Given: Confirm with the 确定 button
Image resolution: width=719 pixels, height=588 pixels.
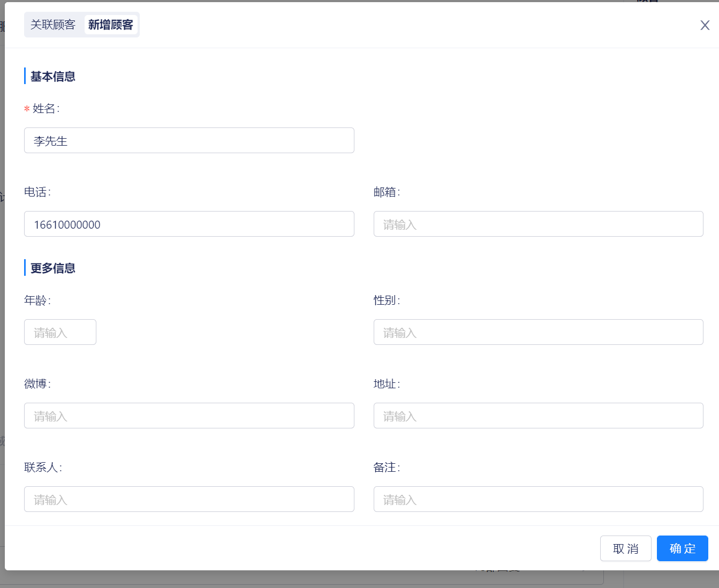Looking at the screenshot, I should 683,548.
